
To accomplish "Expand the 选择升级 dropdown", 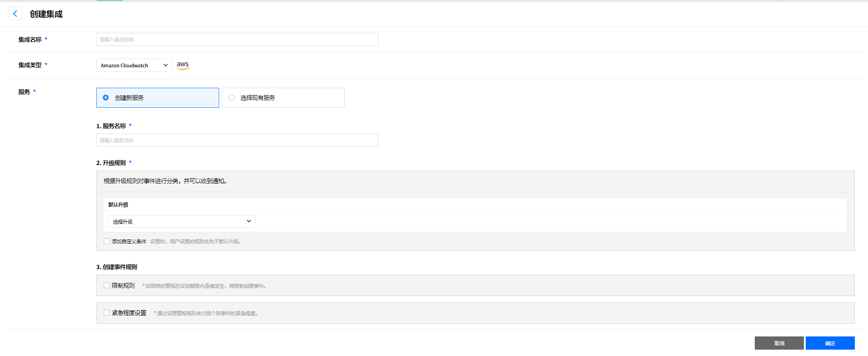I will pyautogui.click(x=181, y=221).
